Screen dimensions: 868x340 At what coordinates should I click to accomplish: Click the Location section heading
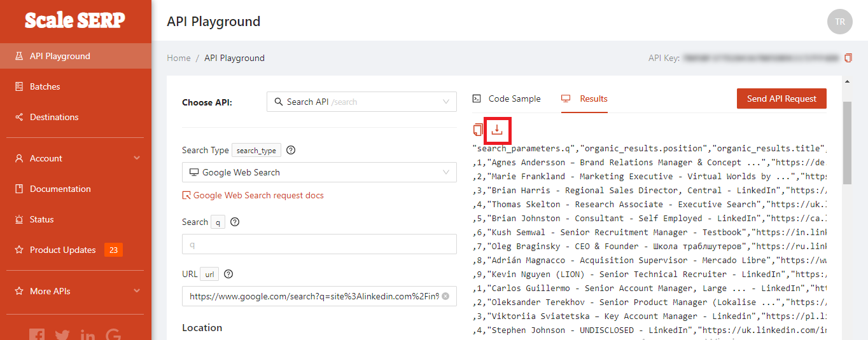(x=202, y=328)
